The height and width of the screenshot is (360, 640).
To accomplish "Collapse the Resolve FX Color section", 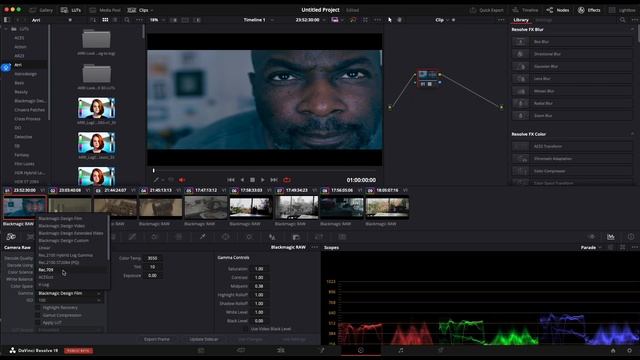I will click(x=633, y=134).
